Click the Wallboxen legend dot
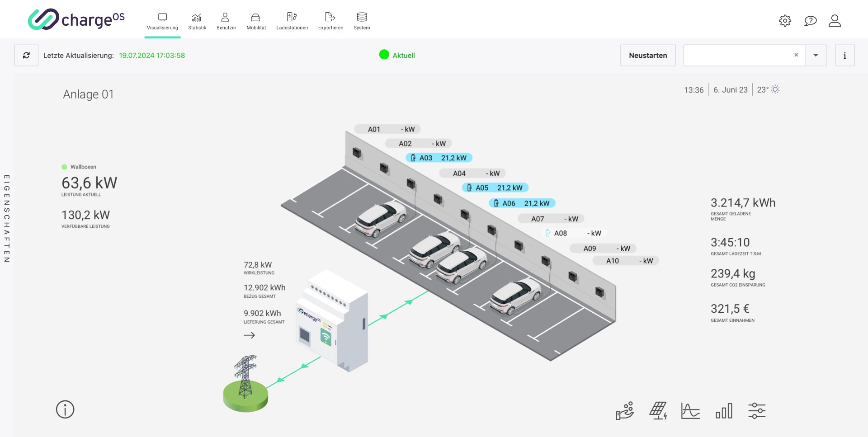The width and height of the screenshot is (868, 437). (x=64, y=167)
